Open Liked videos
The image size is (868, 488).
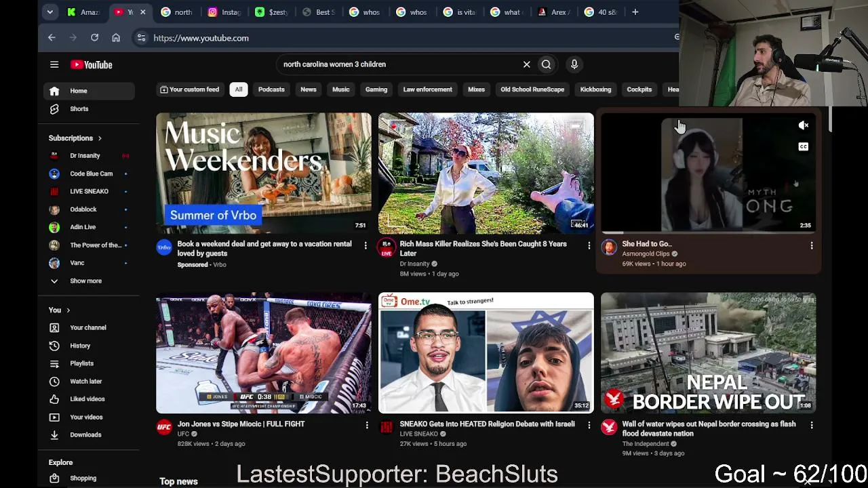pos(89,399)
